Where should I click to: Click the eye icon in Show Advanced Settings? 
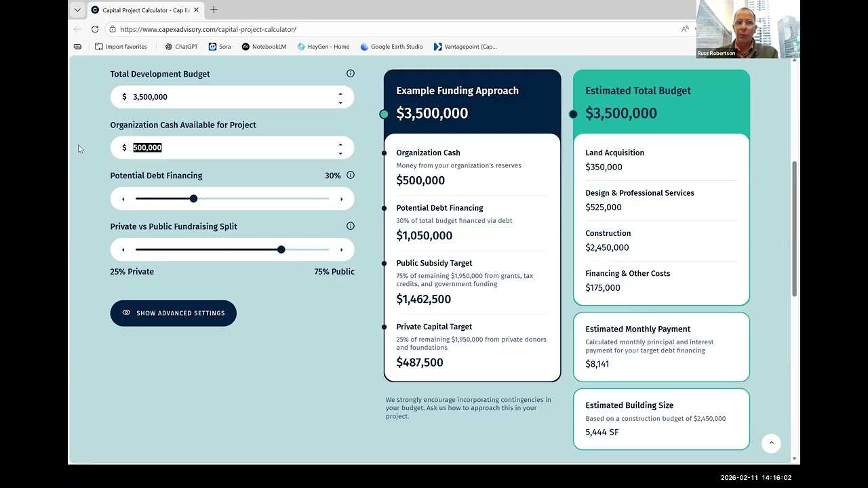tap(126, 313)
